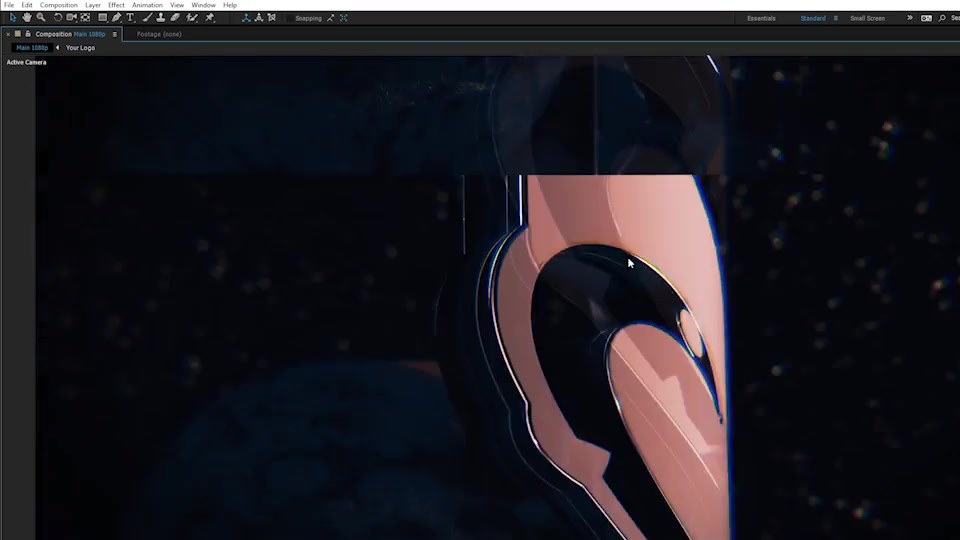
Task: Open the Composition menu
Action: click(59, 5)
